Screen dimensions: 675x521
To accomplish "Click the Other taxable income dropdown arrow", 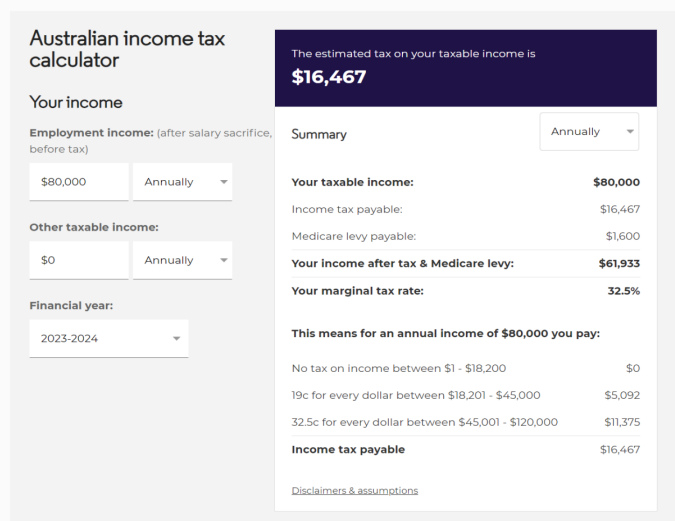I will click(224, 260).
